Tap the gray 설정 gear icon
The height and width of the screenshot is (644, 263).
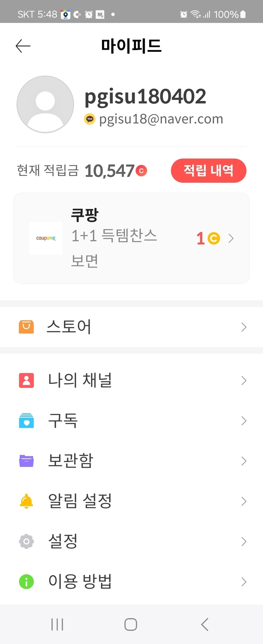click(26, 541)
